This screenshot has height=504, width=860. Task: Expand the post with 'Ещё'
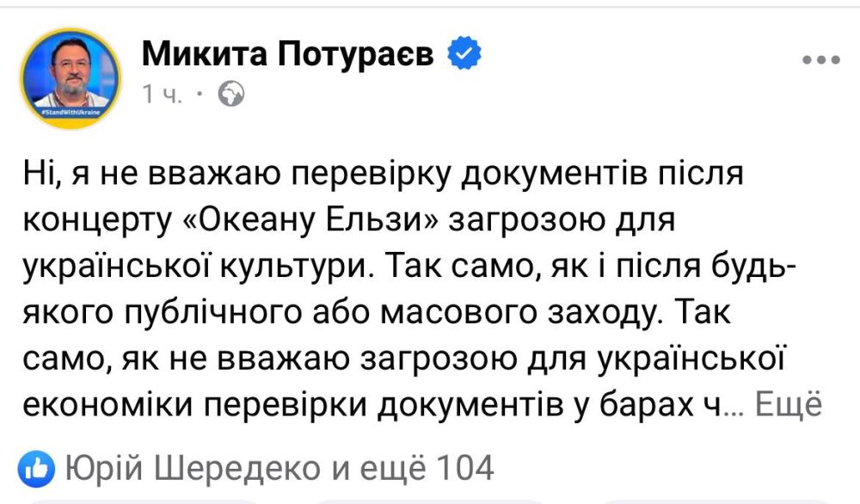pyautogui.click(x=789, y=405)
